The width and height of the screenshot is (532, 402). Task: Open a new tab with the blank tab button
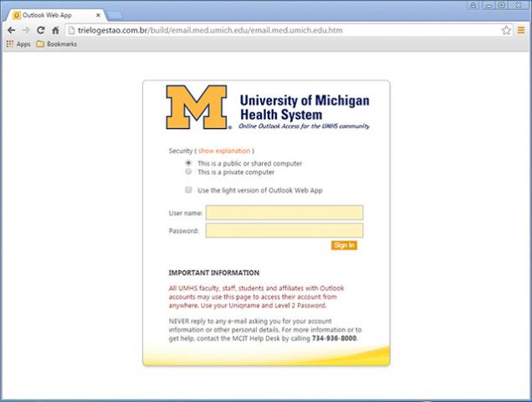(115, 15)
